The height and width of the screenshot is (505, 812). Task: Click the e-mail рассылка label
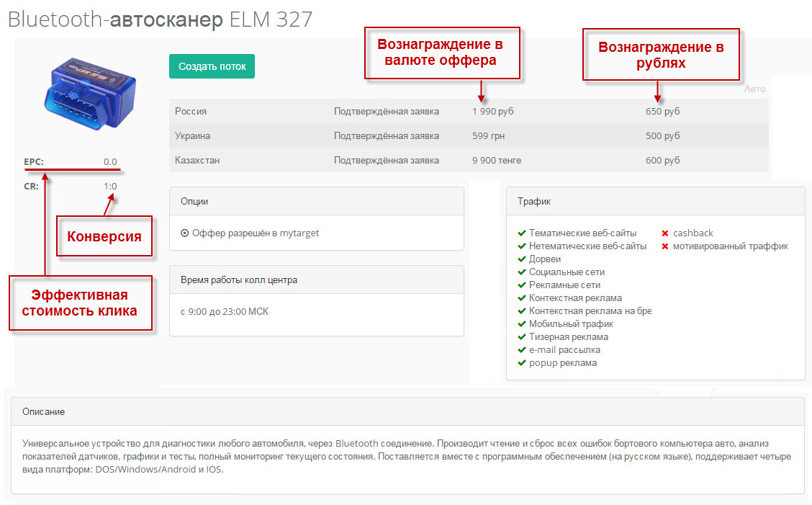564,350
